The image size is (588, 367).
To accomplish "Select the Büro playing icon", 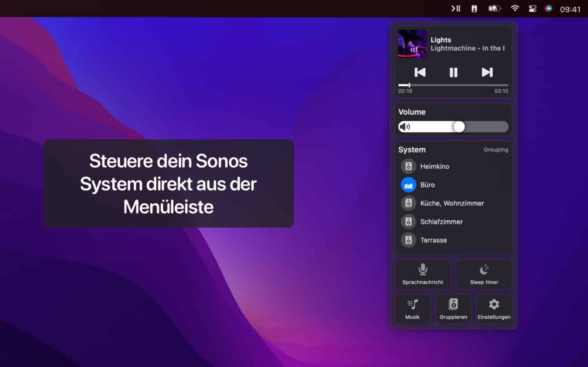I will (x=408, y=185).
